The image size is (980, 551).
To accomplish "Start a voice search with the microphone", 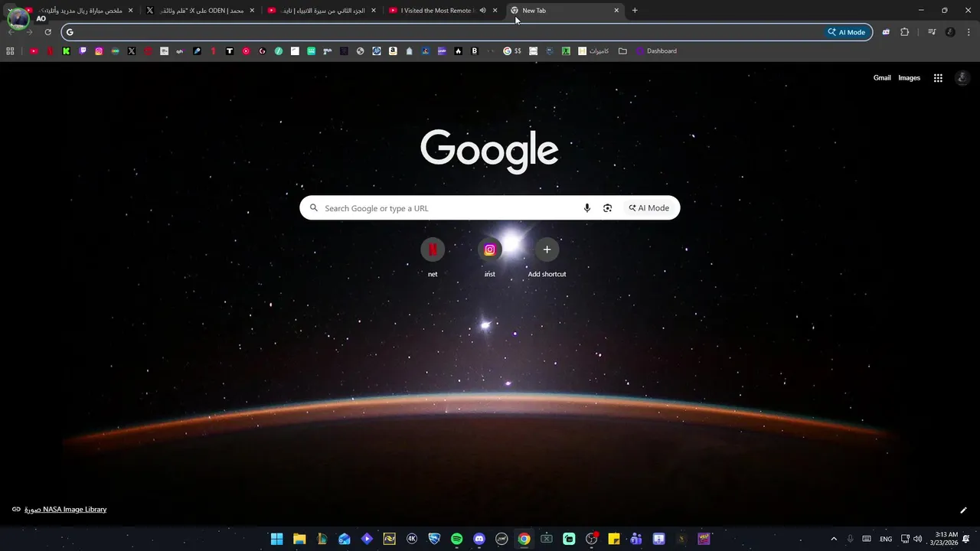I will [x=587, y=208].
